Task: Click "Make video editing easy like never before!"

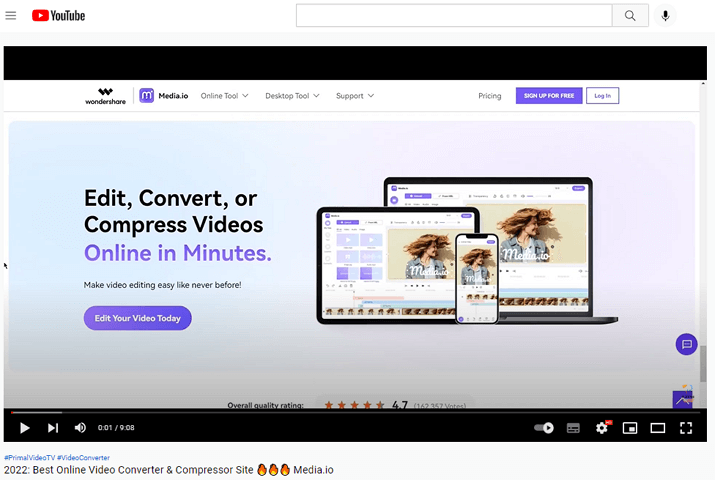Action: point(162,285)
